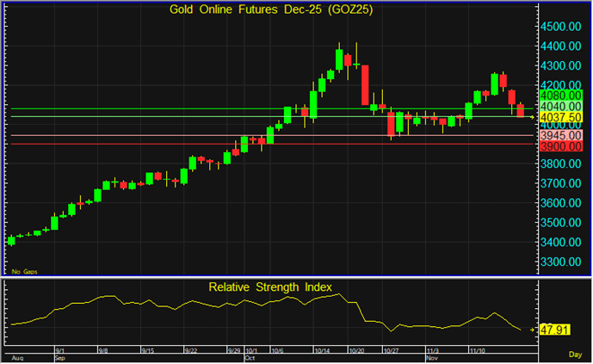Click the 10/20 date on time axis
Image resolution: width=593 pixels, height=364 pixels.
coord(355,351)
